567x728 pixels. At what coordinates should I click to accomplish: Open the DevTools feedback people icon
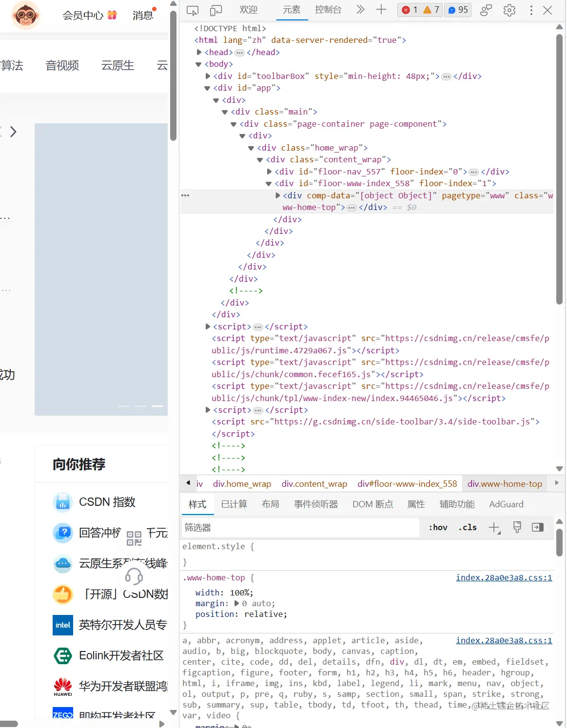pyautogui.click(x=486, y=10)
